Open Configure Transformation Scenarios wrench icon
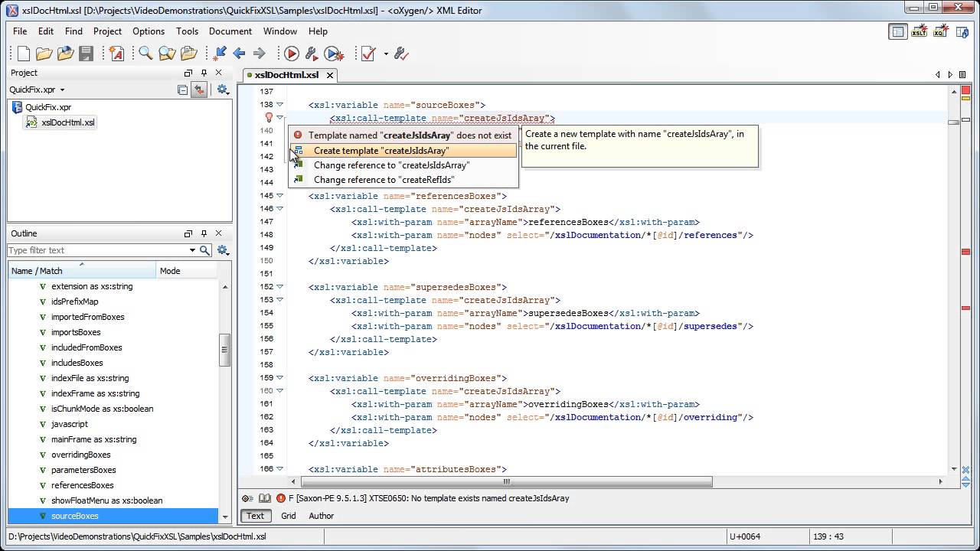Viewport: 980px width, 551px height. point(311,53)
